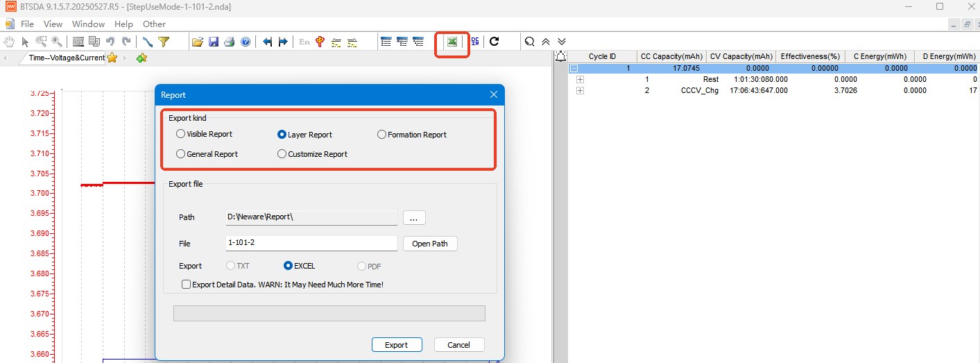Image resolution: width=980 pixels, height=363 pixels.
Task: Open the Window menu
Action: (88, 24)
